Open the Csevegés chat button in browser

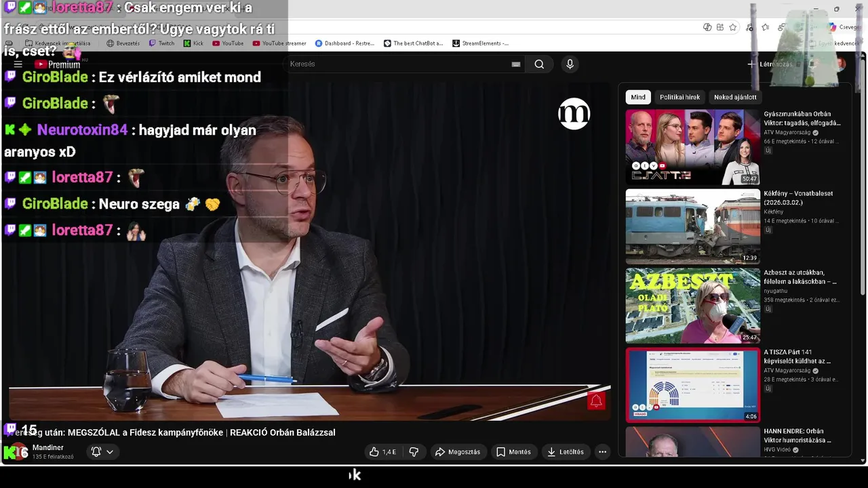(844, 27)
